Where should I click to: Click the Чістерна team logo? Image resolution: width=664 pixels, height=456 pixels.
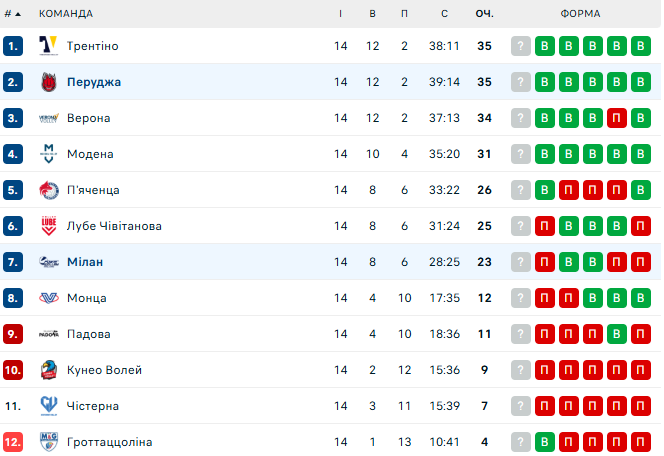pos(48,406)
